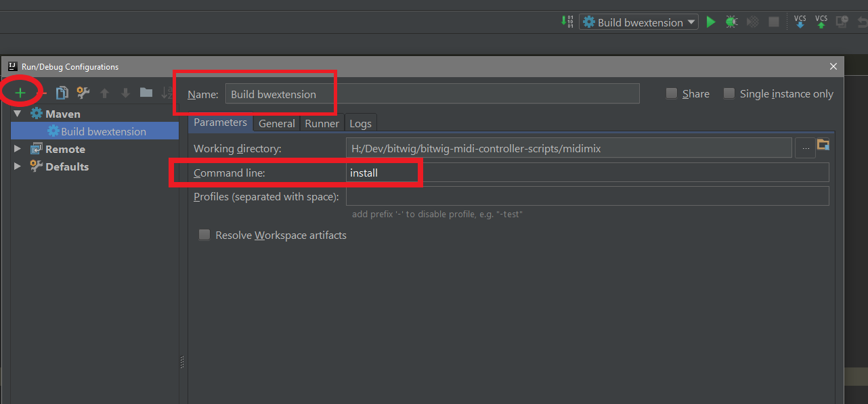
Task: Click the Remote node icon in tree
Action: click(37, 149)
